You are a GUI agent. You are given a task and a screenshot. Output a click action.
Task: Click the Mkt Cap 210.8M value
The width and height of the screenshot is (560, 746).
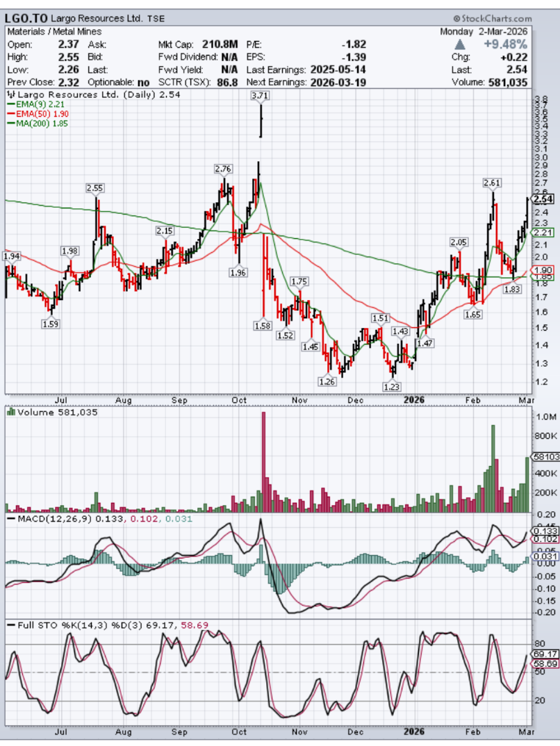pos(220,44)
